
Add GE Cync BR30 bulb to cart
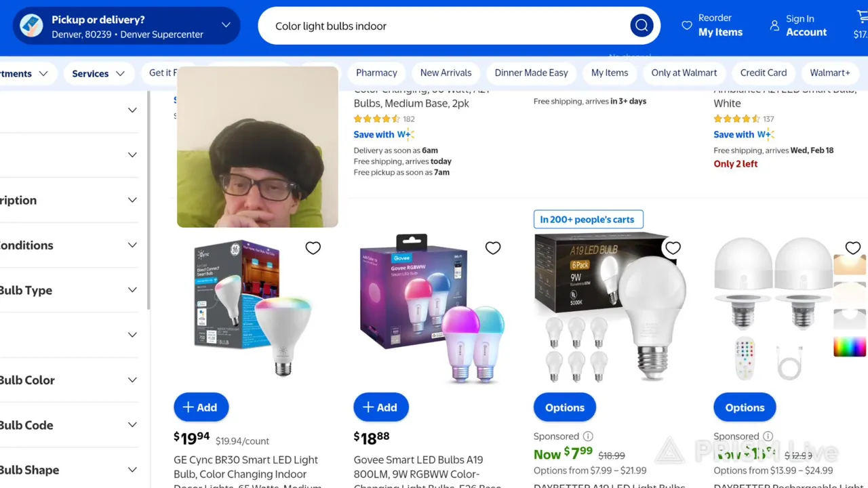[x=201, y=407]
